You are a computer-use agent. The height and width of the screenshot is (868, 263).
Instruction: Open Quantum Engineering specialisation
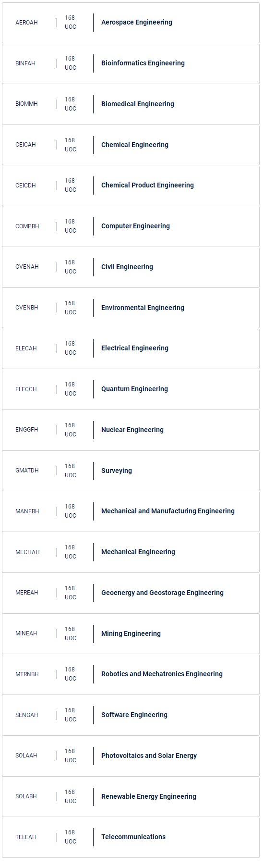(x=131, y=389)
